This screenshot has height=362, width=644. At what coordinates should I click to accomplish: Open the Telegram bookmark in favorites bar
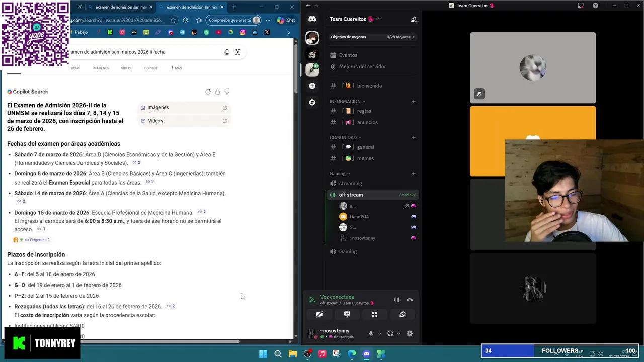pyautogui.click(x=182, y=32)
